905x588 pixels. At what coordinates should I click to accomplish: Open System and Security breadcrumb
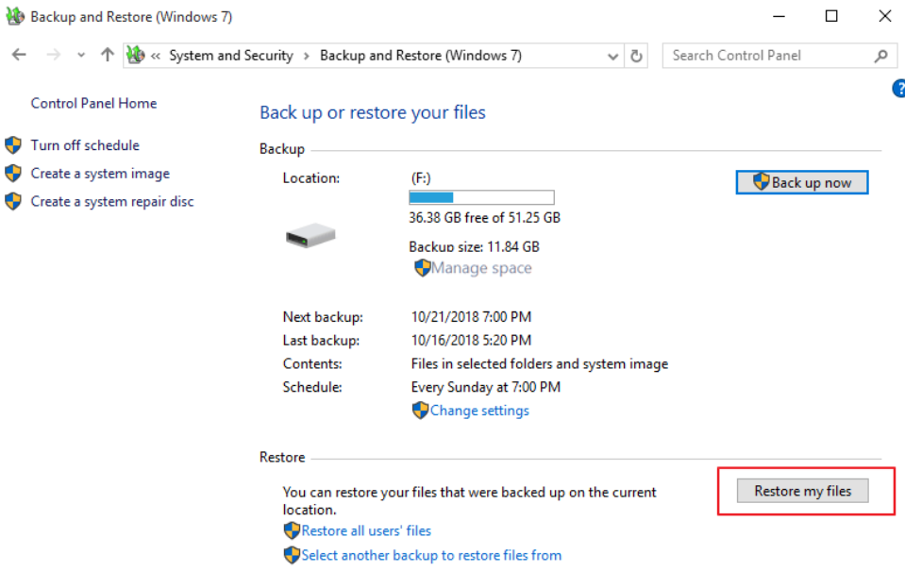(x=231, y=56)
